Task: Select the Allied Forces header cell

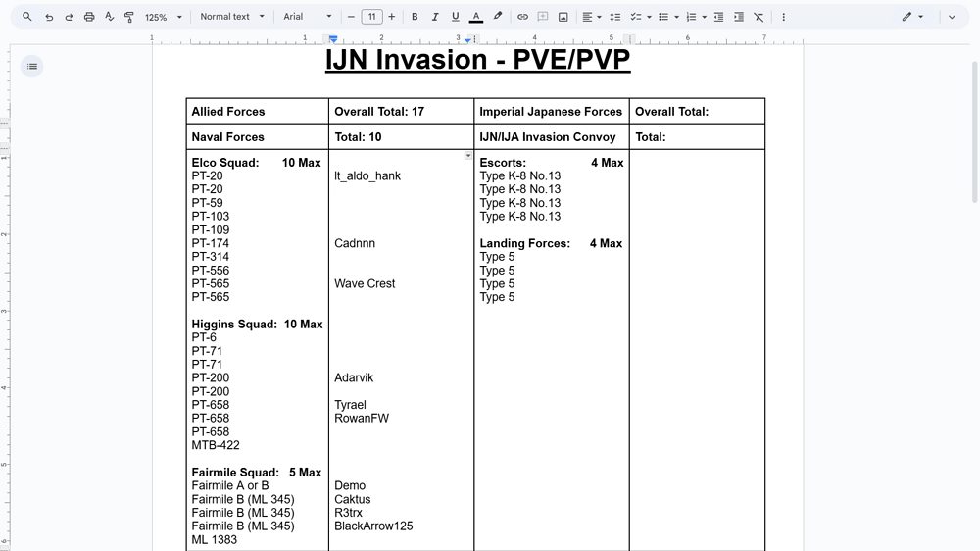Action: pos(258,112)
